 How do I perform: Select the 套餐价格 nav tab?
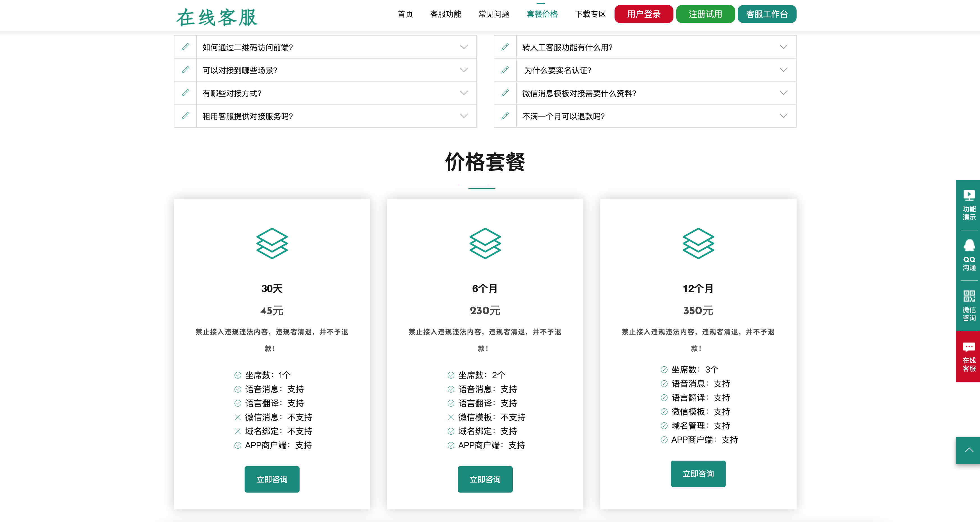coord(542,14)
